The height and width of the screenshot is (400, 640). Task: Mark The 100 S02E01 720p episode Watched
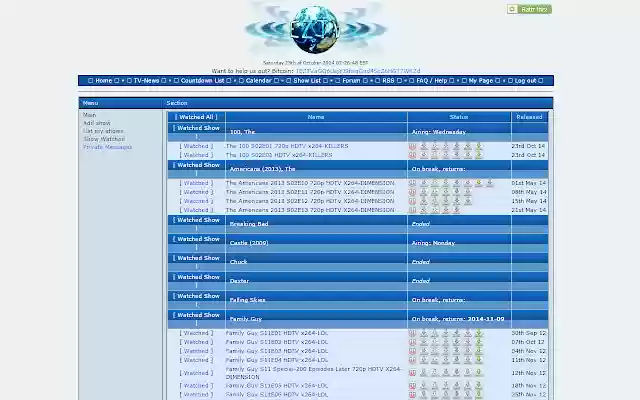(196, 146)
